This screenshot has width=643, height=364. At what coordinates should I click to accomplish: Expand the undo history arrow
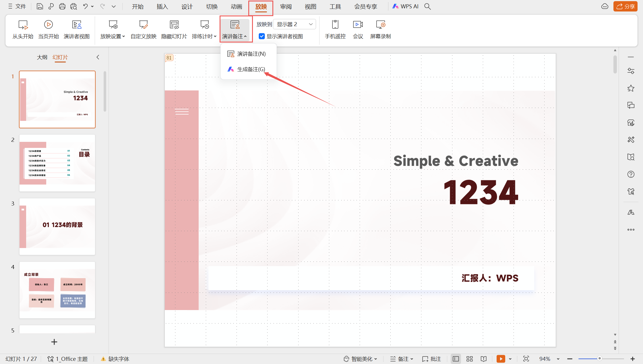click(92, 6)
